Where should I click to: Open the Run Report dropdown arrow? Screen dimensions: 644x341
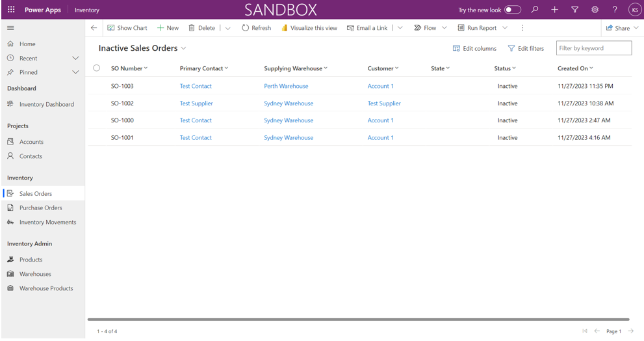[x=505, y=28]
